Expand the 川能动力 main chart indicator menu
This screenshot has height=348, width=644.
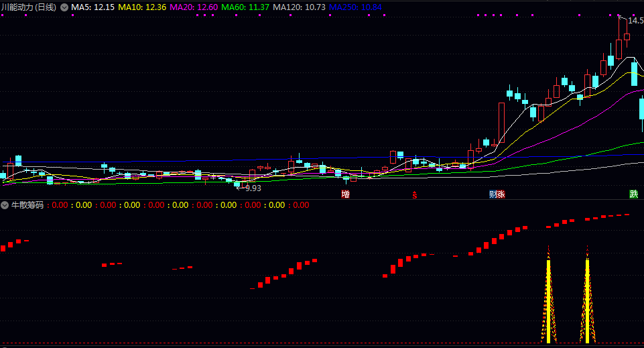pos(64,7)
